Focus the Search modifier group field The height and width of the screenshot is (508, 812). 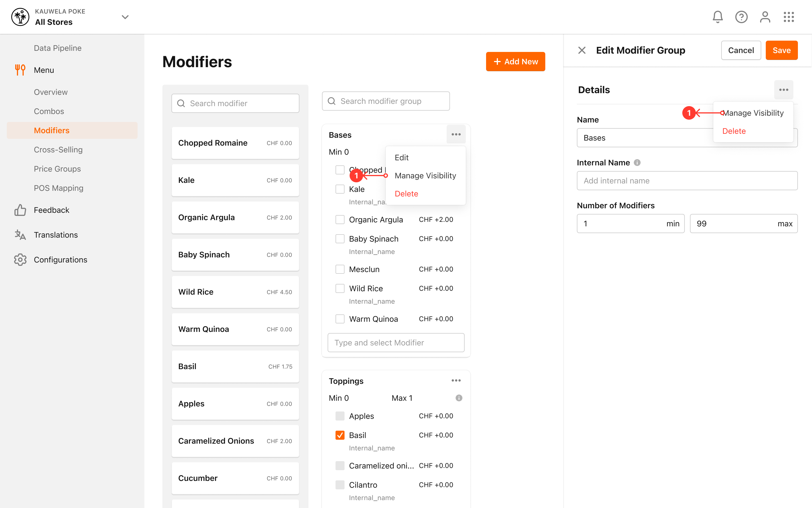386,101
